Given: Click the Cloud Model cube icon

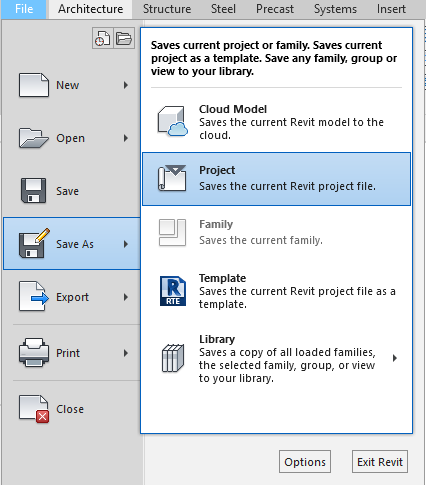Looking at the screenshot, I should click(x=172, y=121).
